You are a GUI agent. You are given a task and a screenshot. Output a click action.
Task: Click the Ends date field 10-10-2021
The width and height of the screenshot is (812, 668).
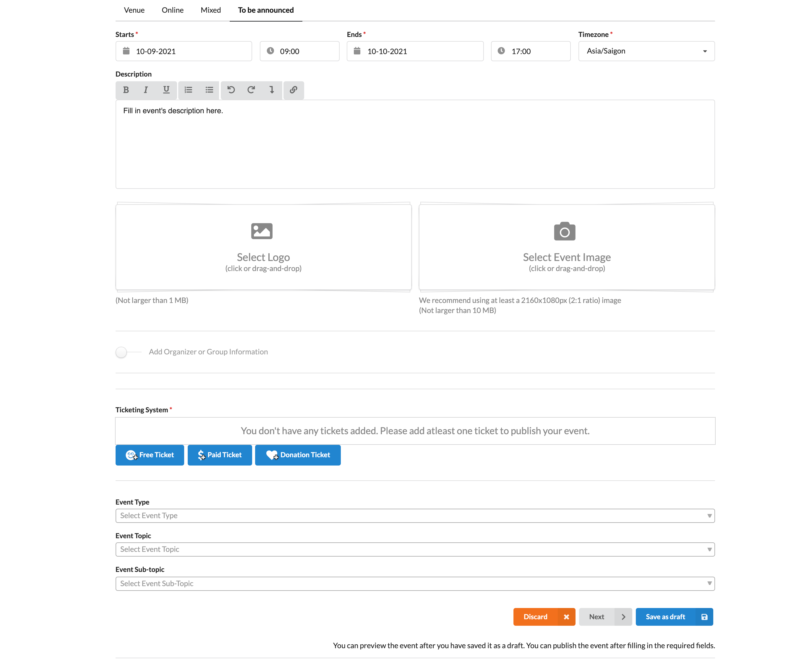click(x=415, y=51)
